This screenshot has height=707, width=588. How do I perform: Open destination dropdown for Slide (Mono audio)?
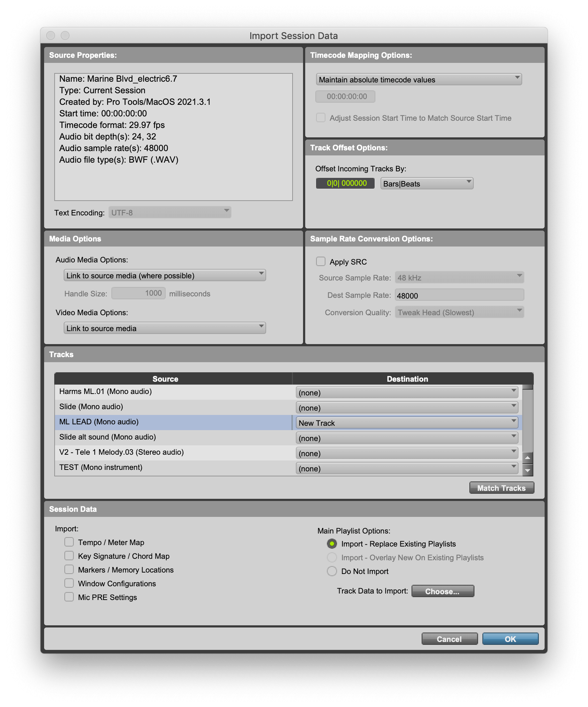407,408
